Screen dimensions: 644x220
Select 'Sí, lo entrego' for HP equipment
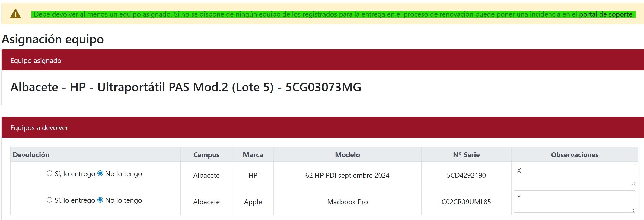coord(49,173)
